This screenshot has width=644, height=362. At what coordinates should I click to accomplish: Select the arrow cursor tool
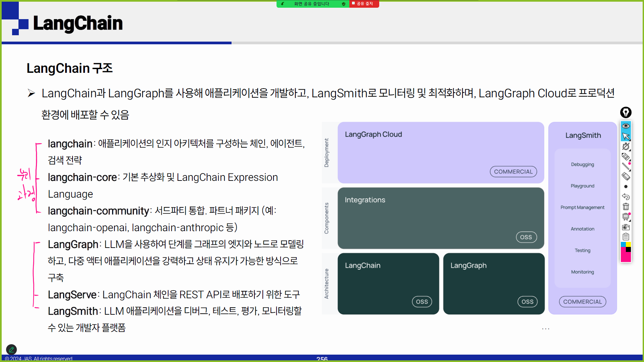coord(626,136)
